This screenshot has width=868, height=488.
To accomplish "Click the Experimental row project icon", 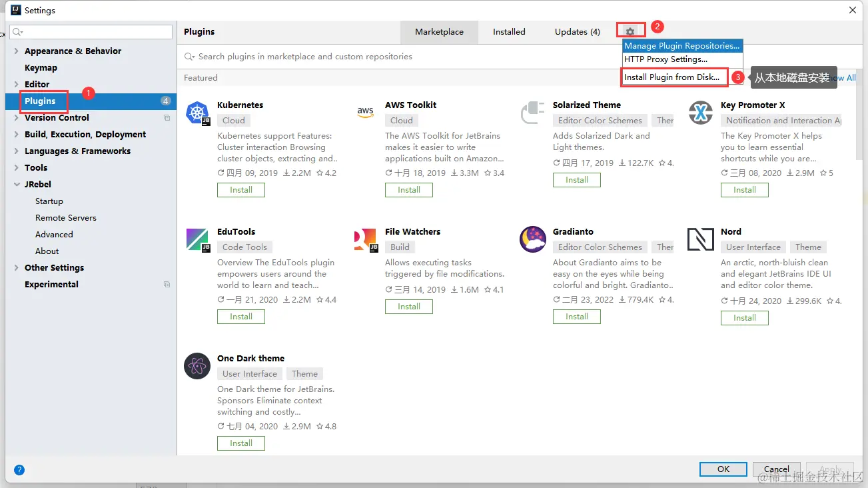I will (x=167, y=285).
